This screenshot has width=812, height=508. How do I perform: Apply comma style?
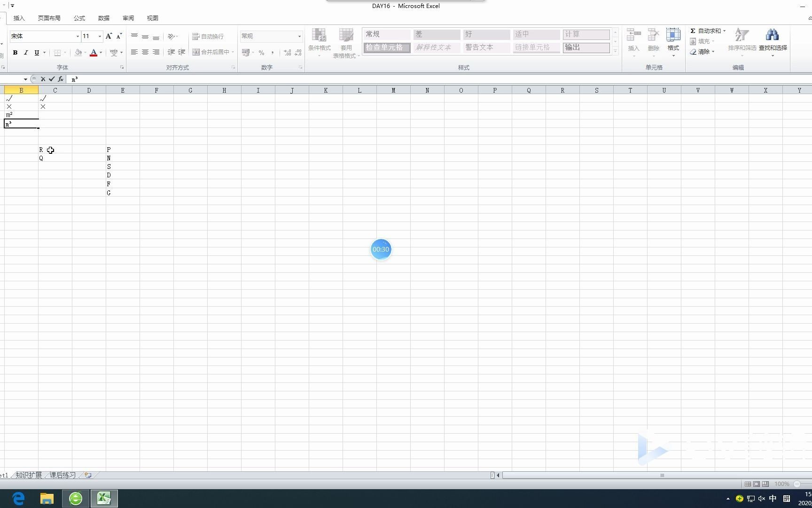click(273, 53)
